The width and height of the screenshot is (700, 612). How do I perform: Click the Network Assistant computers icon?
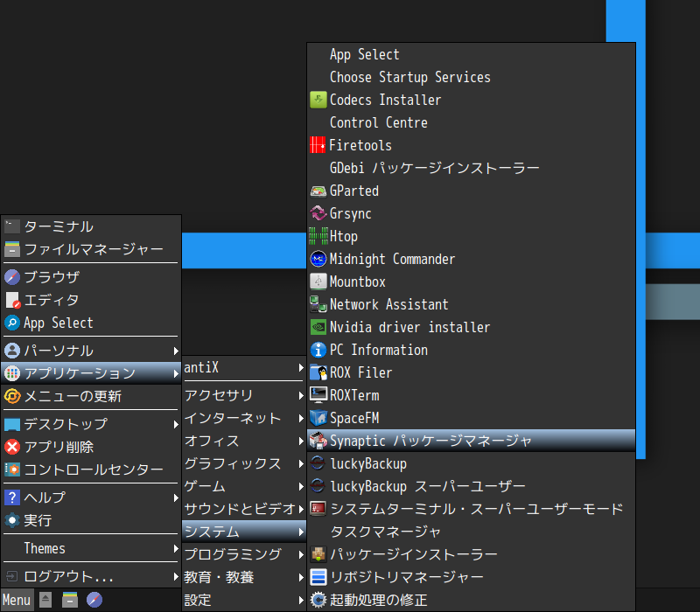coord(318,304)
